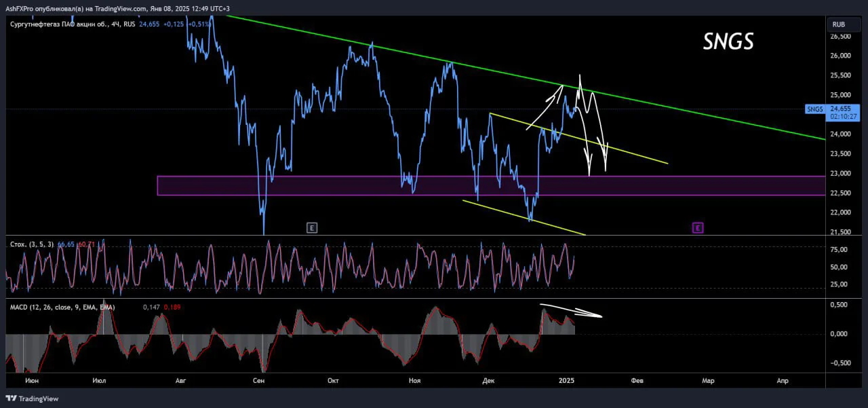Viewport: 868px width, 408px height.
Task: Click the +0,51% percent change value
Action: 201,24
